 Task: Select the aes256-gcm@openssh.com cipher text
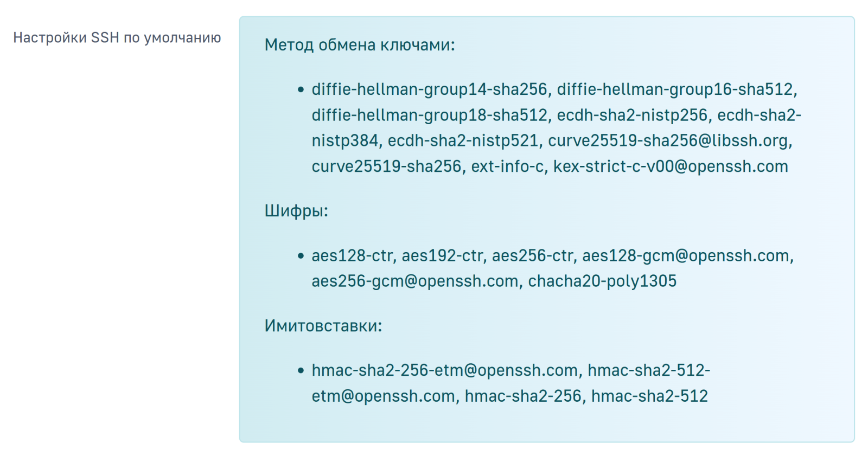(x=414, y=281)
